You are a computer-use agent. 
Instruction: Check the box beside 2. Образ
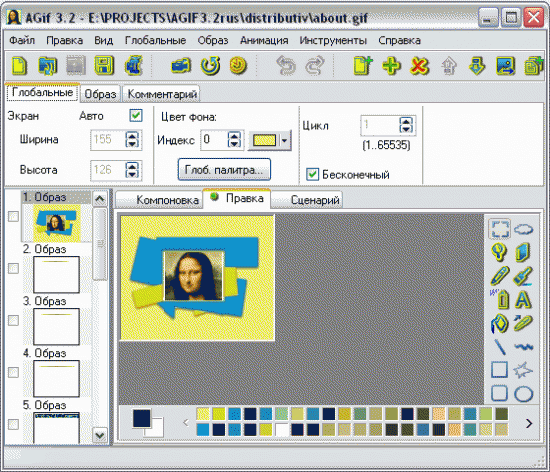(13, 269)
